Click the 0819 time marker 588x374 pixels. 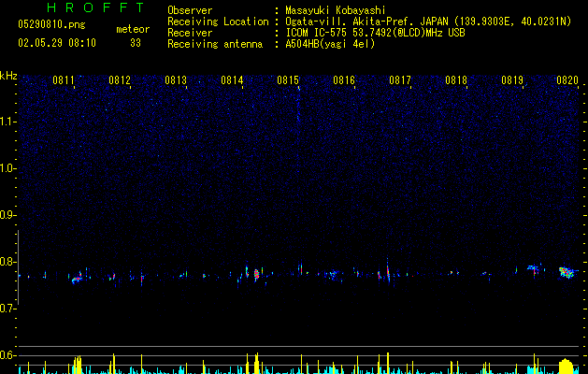(512, 80)
